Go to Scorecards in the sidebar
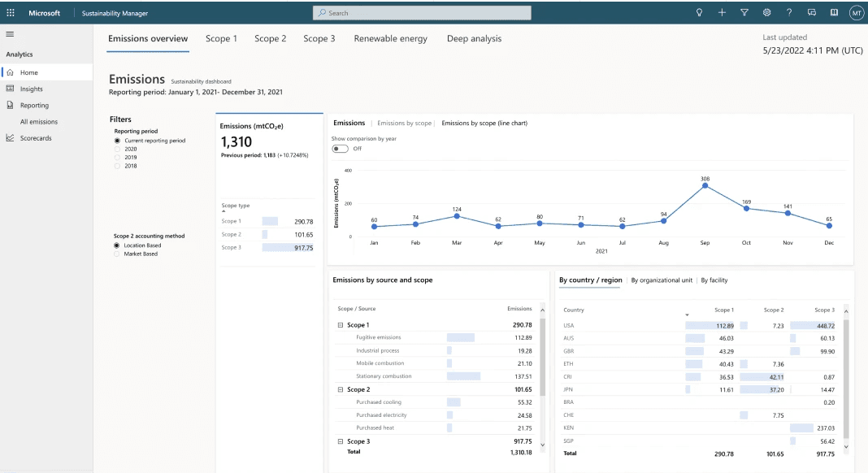 [36, 138]
